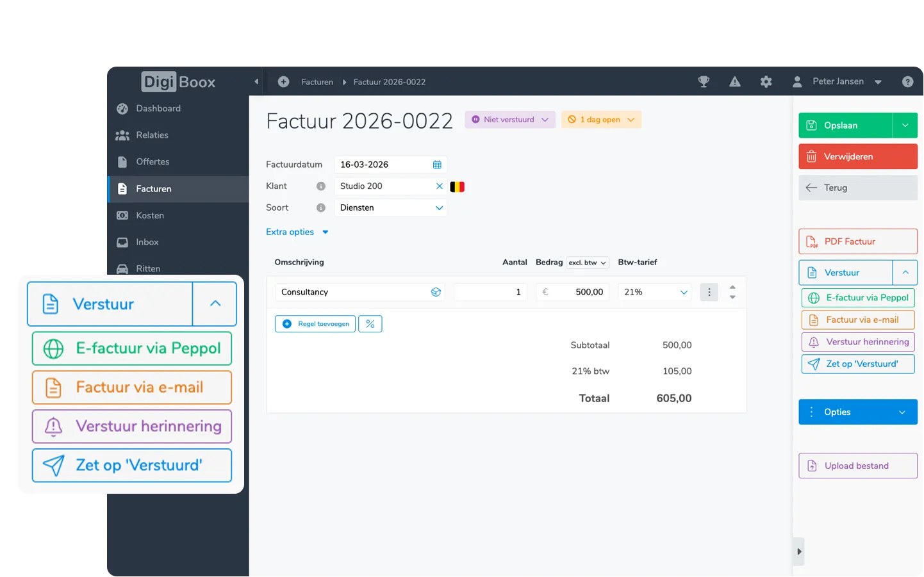Image resolution: width=924 pixels, height=577 pixels.
Task: Open the 'Niet verstuurd' status dropdown
Action: point(509,120)
